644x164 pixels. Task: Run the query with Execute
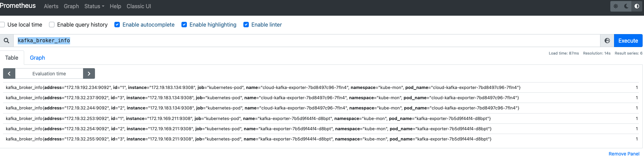coord(628,41)
